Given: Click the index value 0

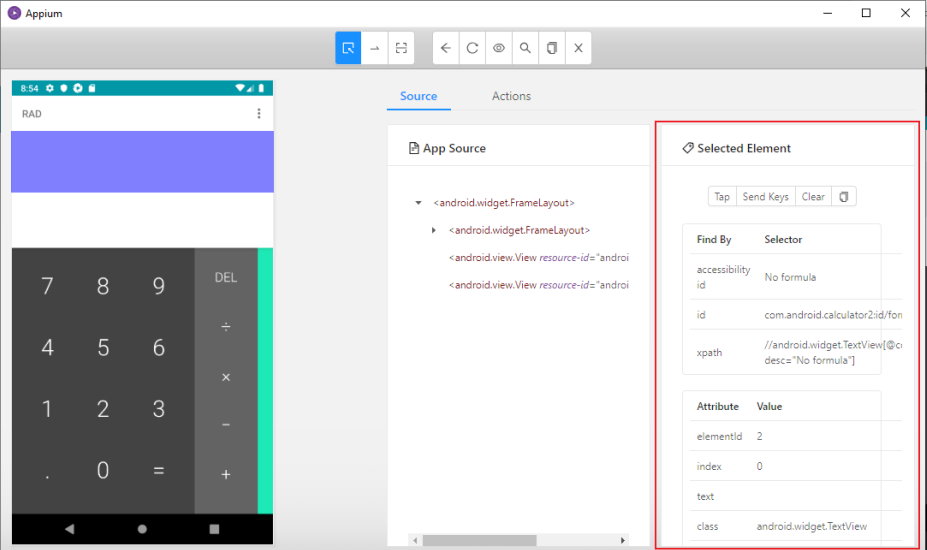Looking at the screenshot, I should click(759, 467).
